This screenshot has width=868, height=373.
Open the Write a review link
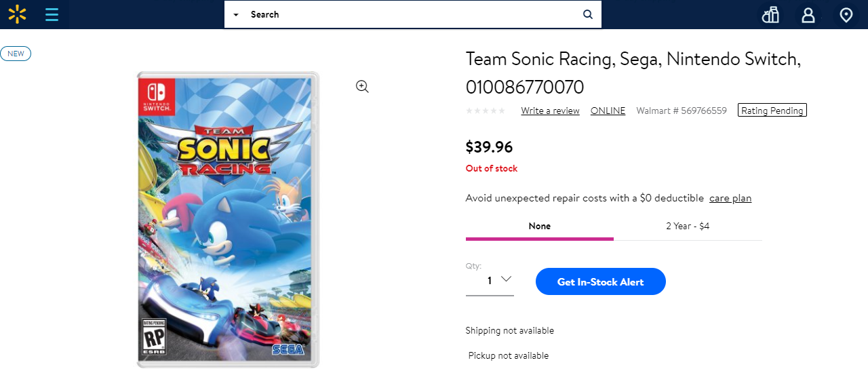[x=550, y=111]
